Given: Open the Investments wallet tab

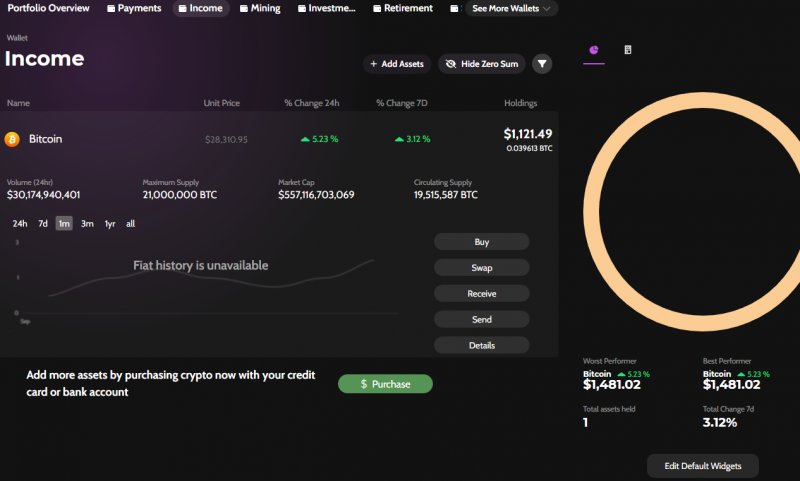Looking at the screenshot, I should (x=325, y=8).
